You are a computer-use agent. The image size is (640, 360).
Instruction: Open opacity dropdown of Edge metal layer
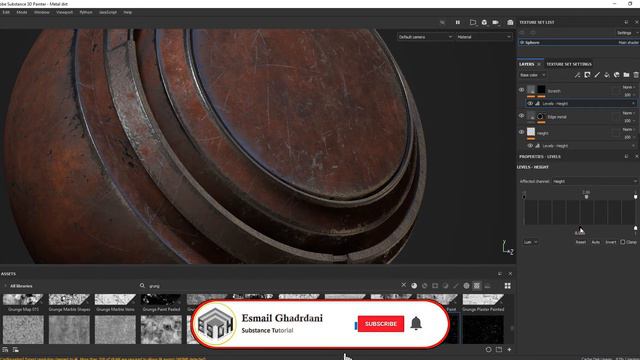(629, 121)
